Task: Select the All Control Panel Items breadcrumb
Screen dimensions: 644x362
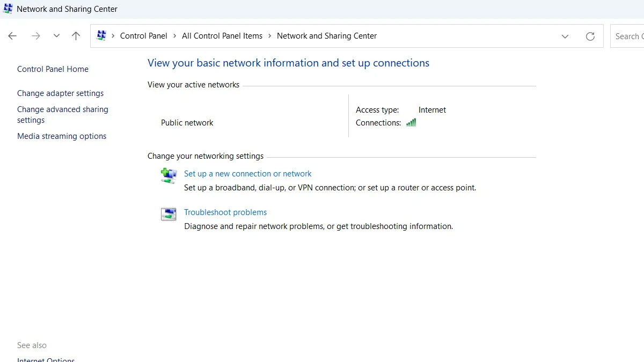Action: click(222, 36)
